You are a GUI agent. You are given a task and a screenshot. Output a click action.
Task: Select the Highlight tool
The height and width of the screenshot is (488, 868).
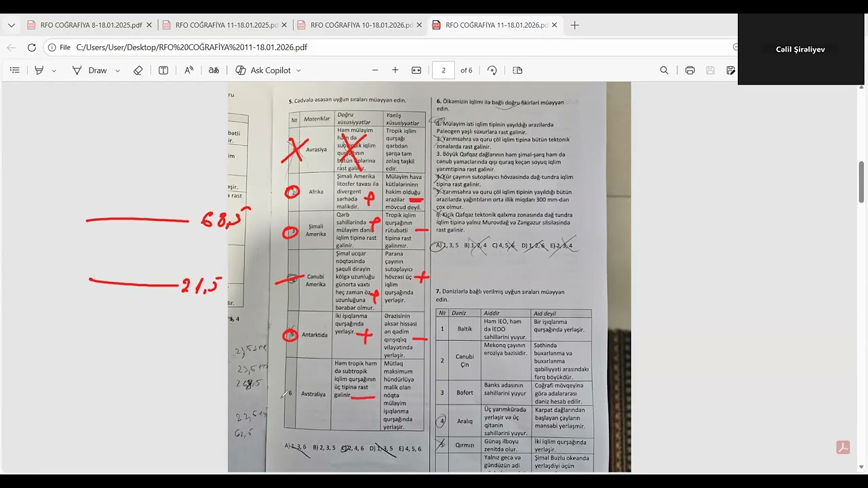(x=39, y=70)
